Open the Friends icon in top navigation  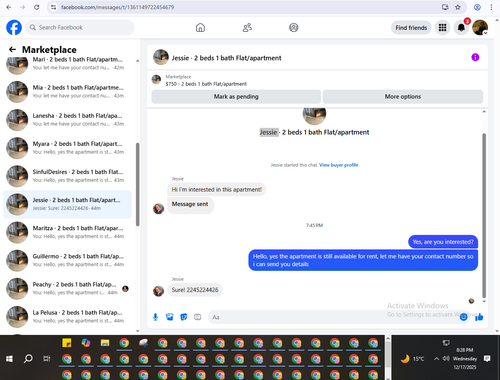(x=247, y=28)
